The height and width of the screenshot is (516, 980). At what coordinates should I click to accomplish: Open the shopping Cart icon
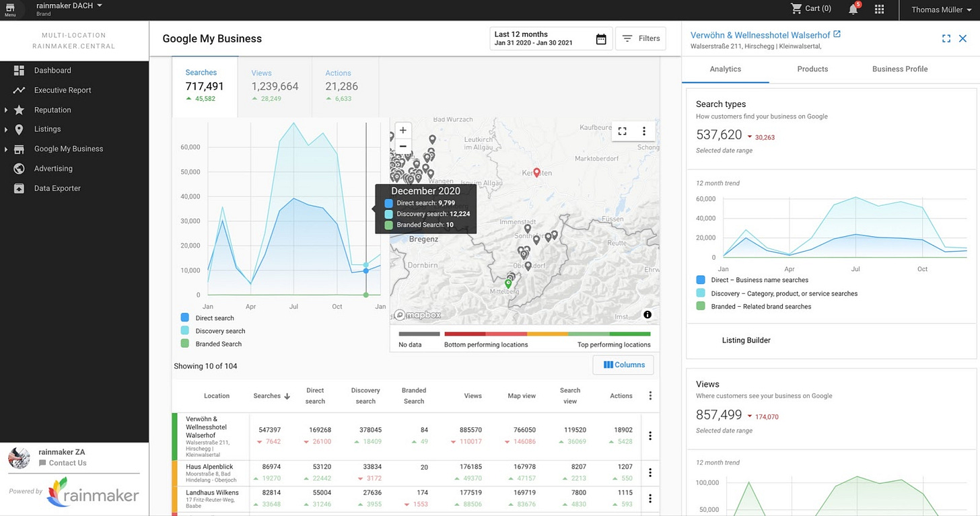coord(797,9)
